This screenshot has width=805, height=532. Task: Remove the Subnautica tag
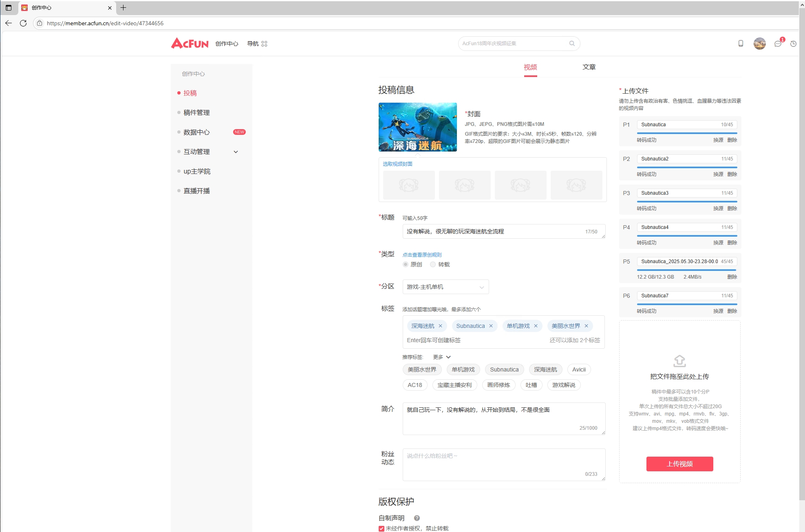(491, 326)
